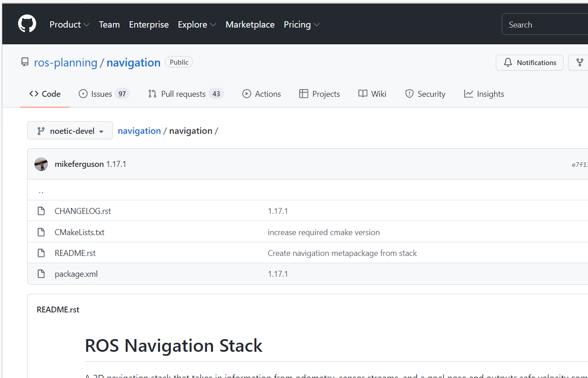Open the CMakeLists.txt file

coord(80,232)
